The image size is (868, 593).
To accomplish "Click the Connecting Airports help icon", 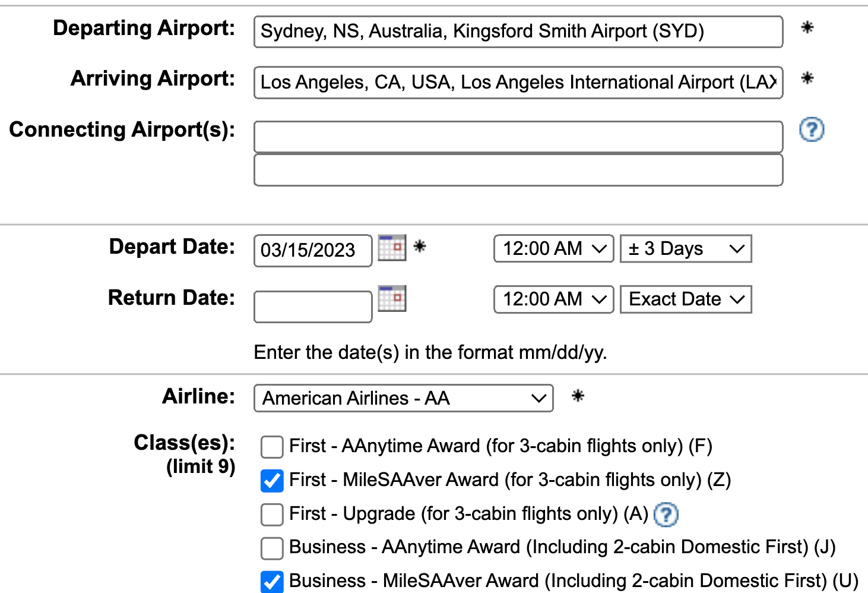I will click(812, 130).
